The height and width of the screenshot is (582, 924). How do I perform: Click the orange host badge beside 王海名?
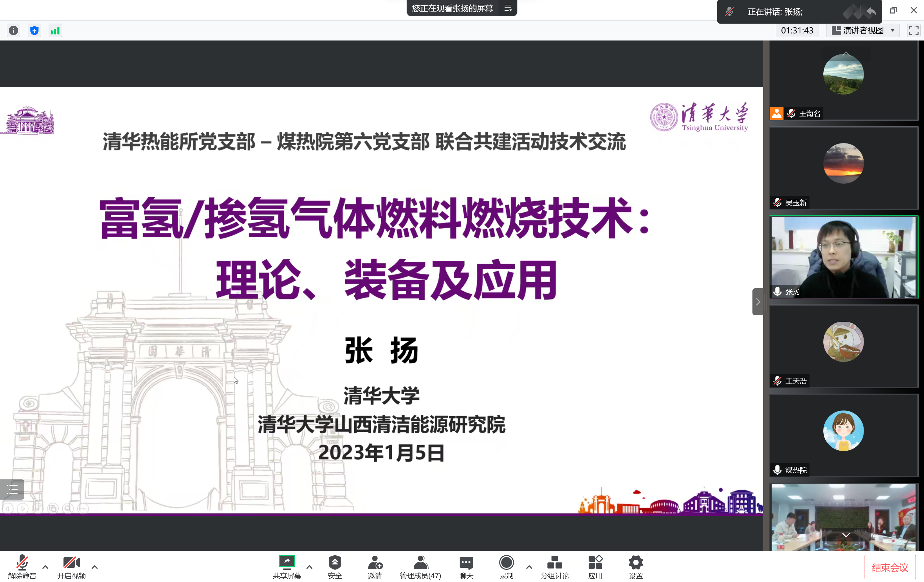pyautogui.click(x=777, y=113)
